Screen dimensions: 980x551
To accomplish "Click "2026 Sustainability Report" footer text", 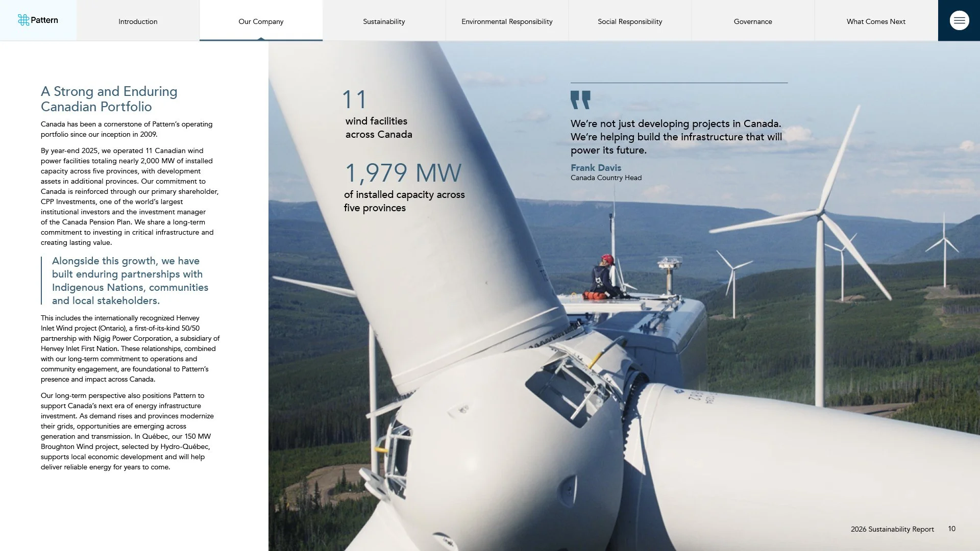I will (x=892, y=529).
